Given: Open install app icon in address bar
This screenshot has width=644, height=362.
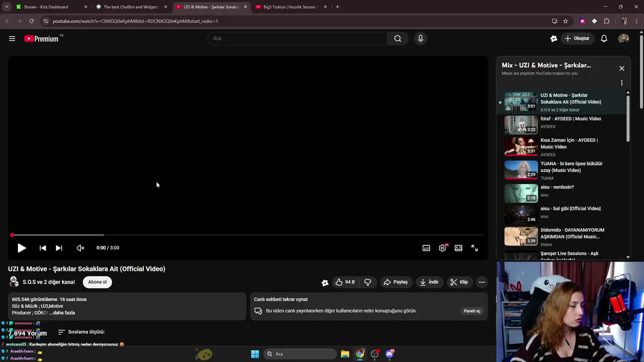Looking at the screenshot, I should pos(554,21).
